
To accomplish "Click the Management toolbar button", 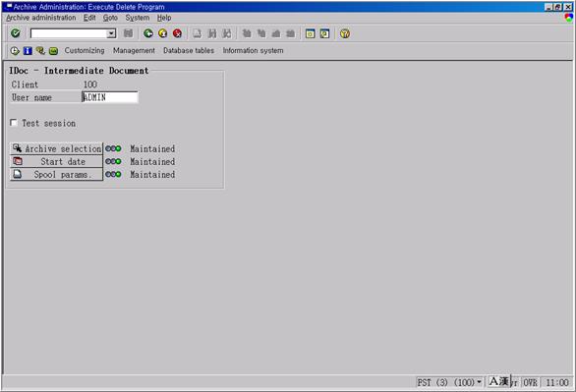I will click(134, 51).
